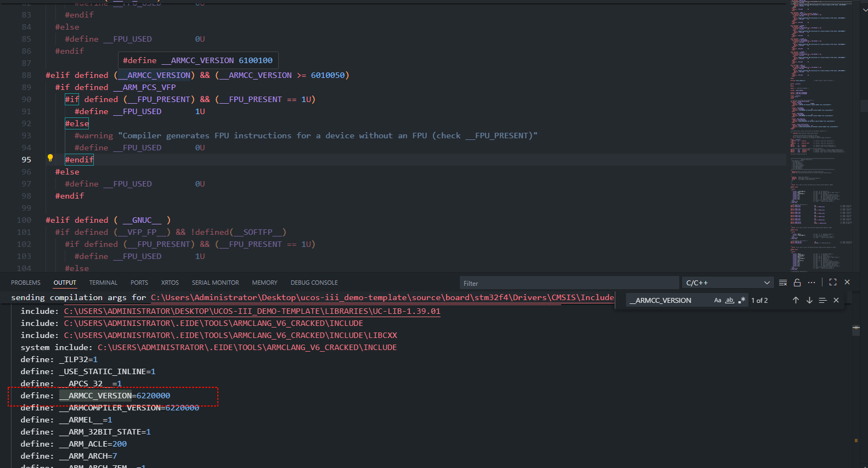Click the code minimap overview
Viewport: 868px width, 468px height.
point(820,137)
